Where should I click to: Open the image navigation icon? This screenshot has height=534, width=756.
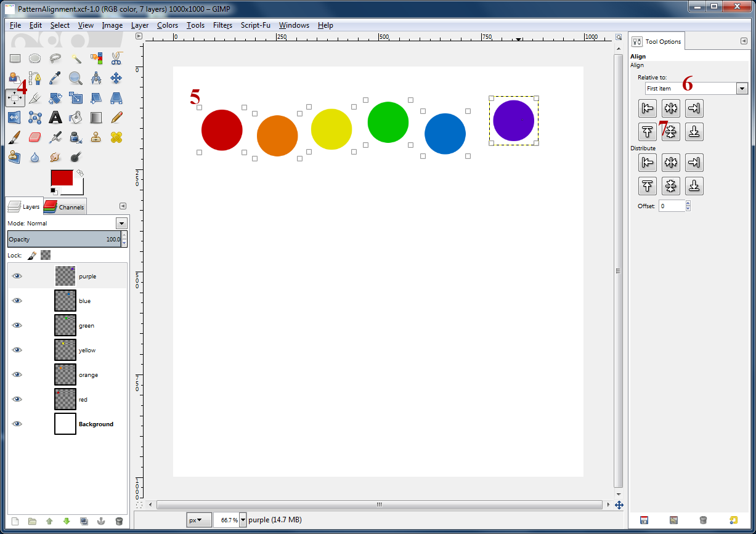point(619,505)
